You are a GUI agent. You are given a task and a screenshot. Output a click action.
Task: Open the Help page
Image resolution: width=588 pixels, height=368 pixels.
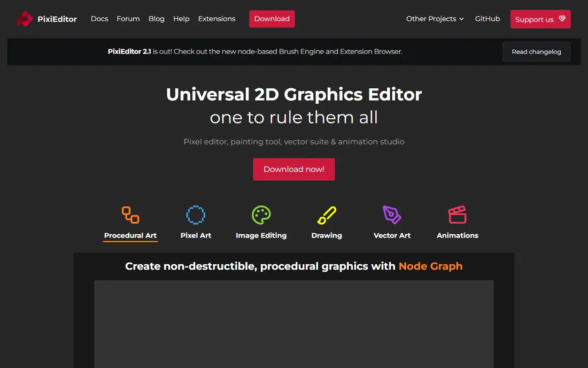181,19
